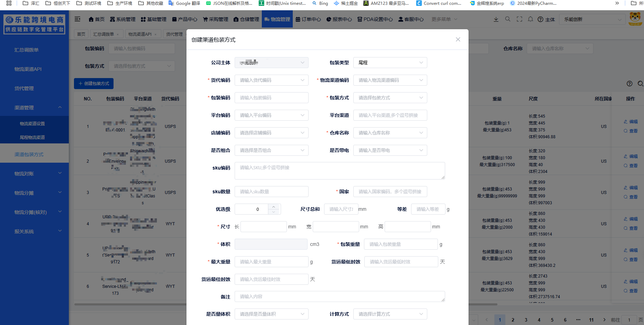Go to page 2 in pagination
Screen dimensions: 644x325
coord(513,320)
